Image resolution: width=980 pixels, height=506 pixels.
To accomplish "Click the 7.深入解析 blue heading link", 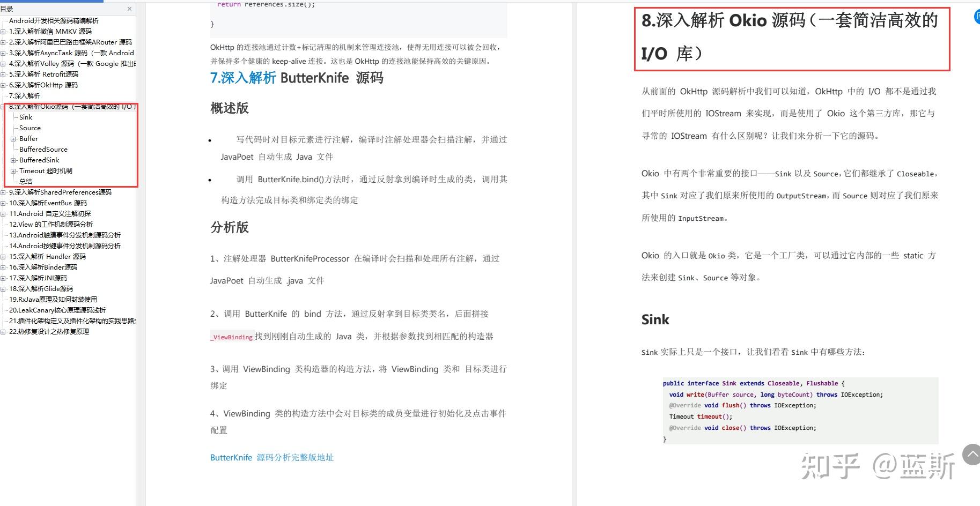I will [243, 78].
